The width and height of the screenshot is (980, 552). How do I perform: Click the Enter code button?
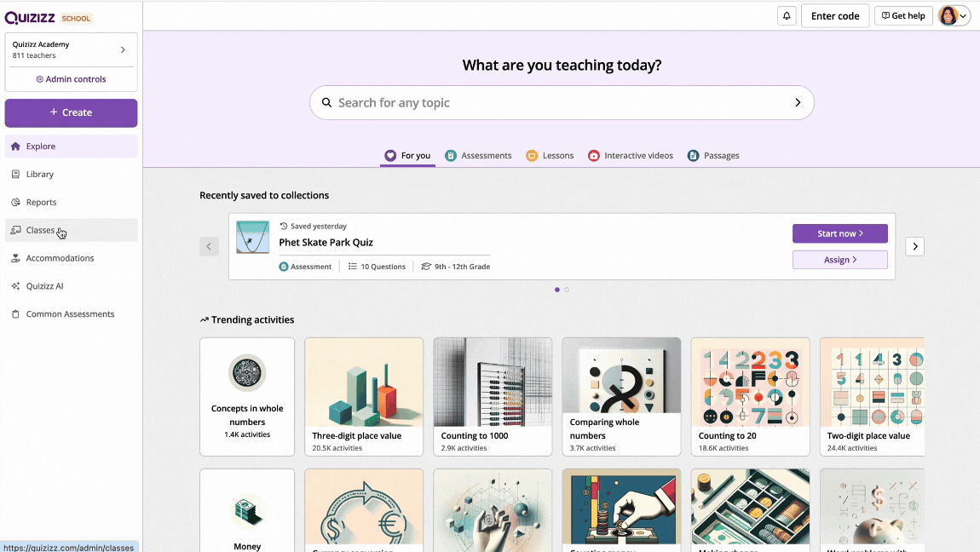coord(835,15)
